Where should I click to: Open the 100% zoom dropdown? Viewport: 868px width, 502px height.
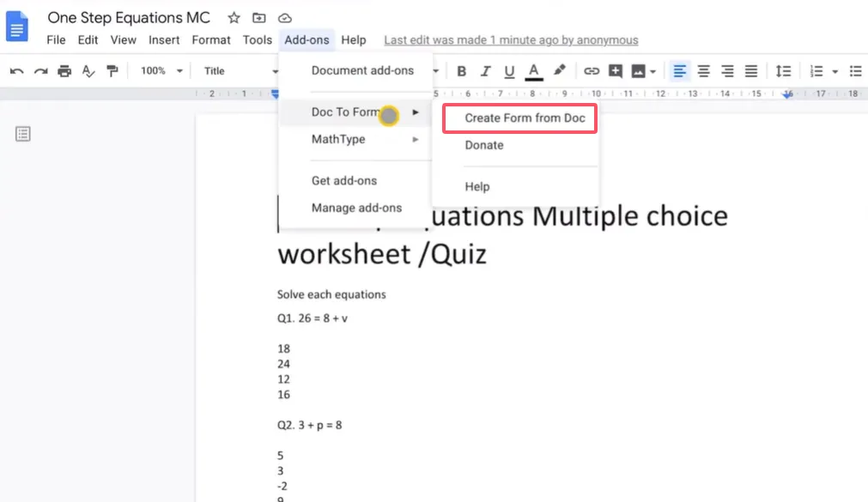click(161, 71)
